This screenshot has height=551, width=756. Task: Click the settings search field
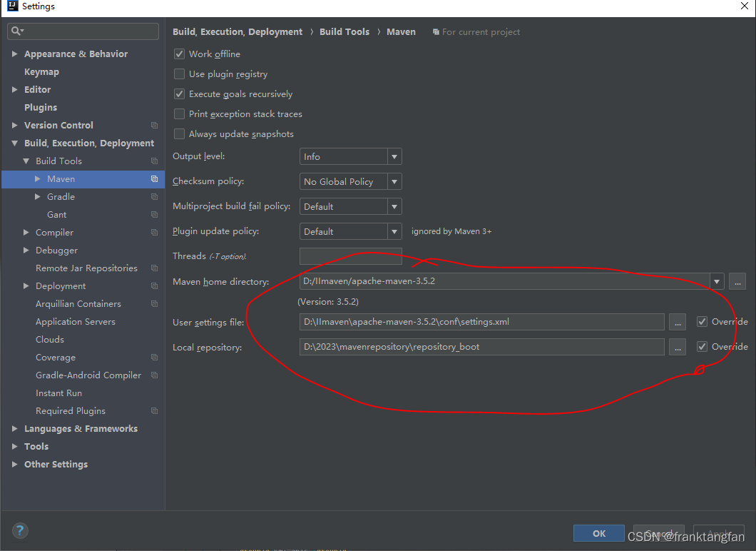pos(83,31)
